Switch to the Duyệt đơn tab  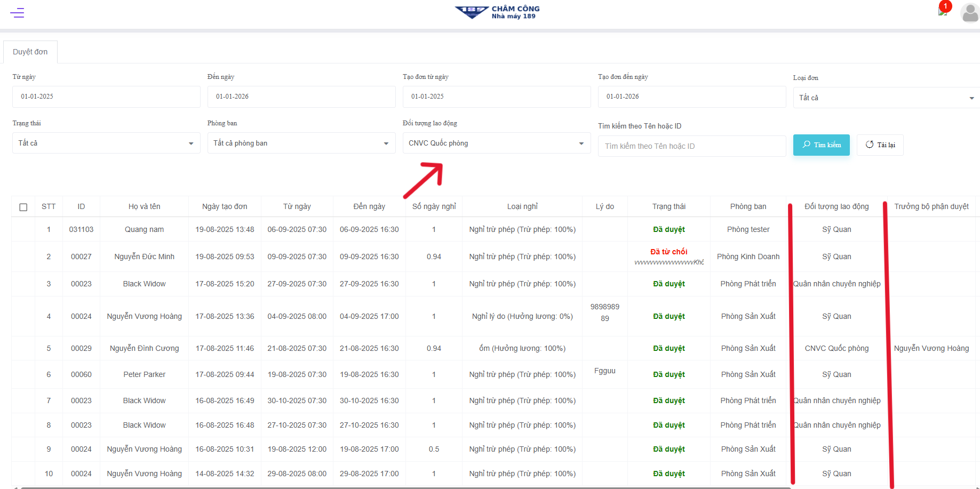pyautogui.click(x=30, y=52)
